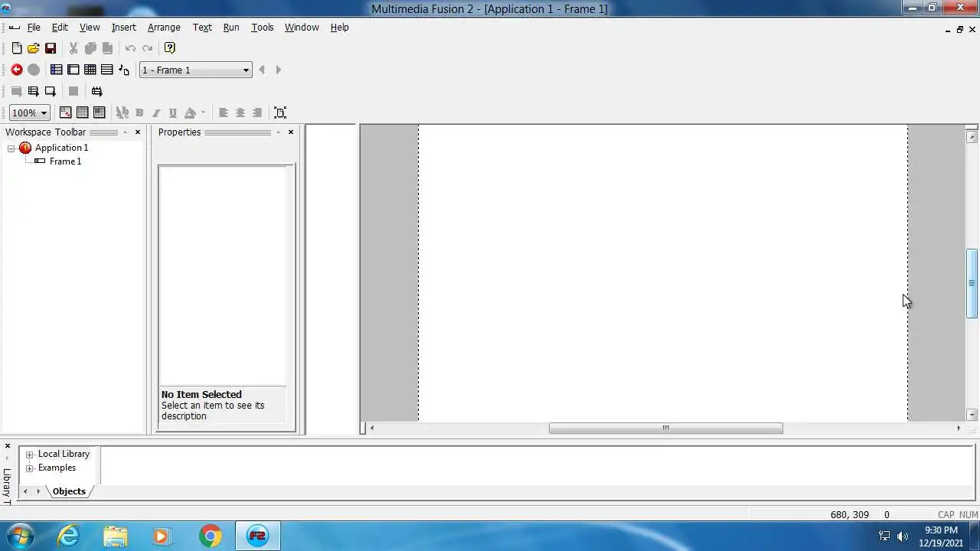Close the Library toolbar panel
This screenshot has width=980, height=551.
click(x=7, y=446)
